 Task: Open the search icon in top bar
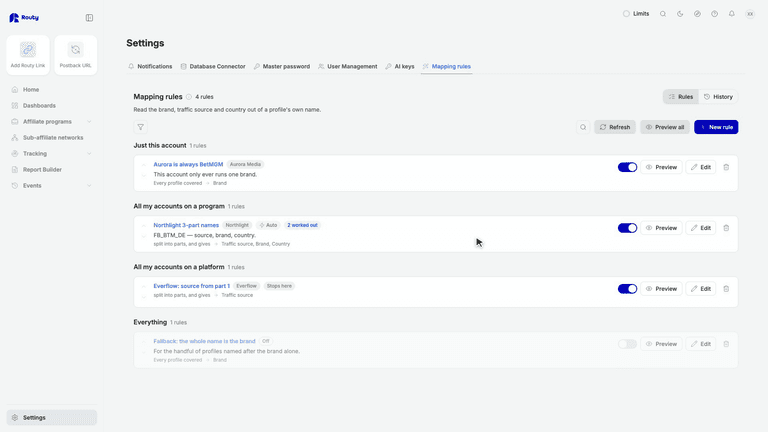(x=663, y=14)
